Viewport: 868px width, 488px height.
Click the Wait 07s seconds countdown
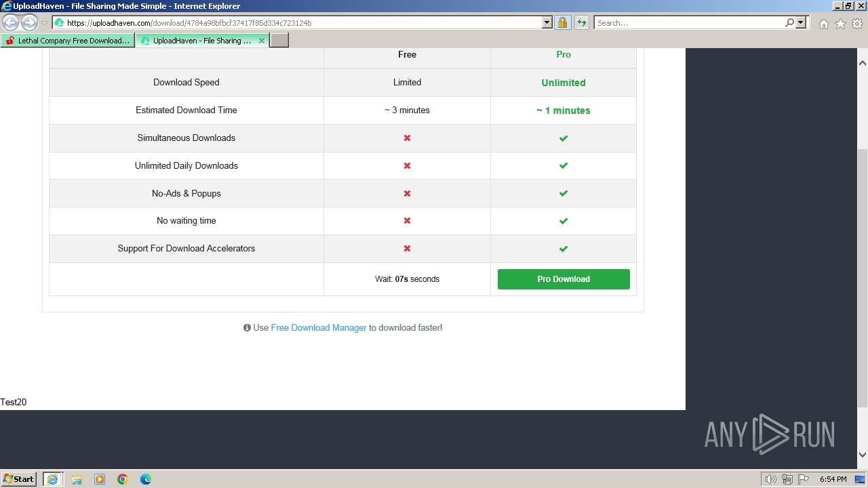tap(407, 279)
